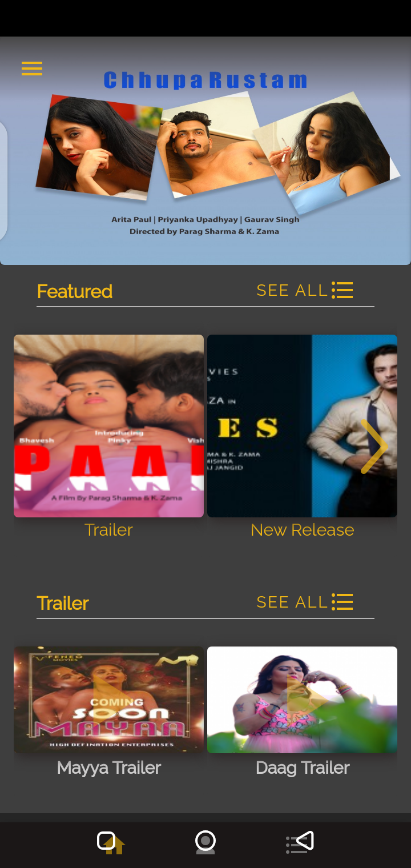Tap the Mayya Trailer label
The height and width of the screenshot is (868, 411).
[109, 767]
